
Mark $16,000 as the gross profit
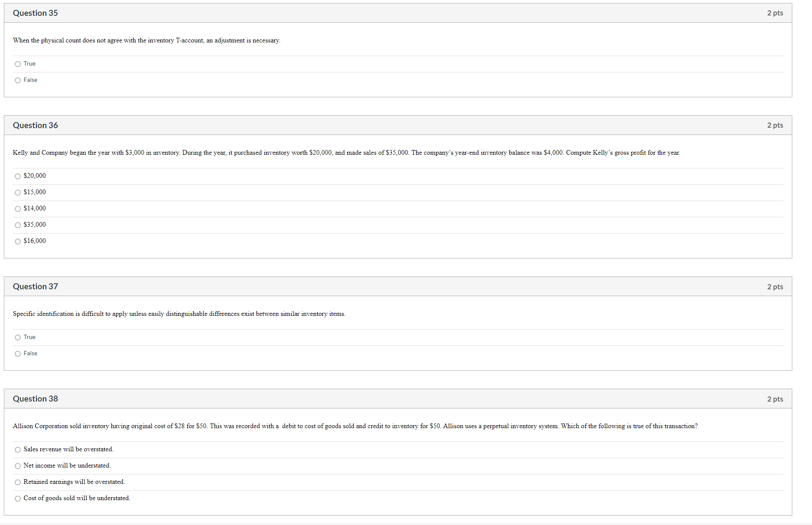coord(18,241)
